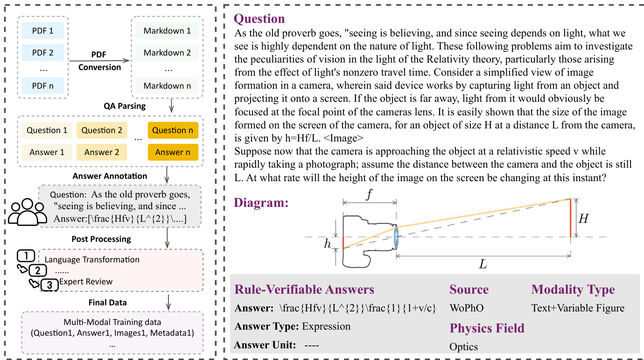Click the Question heading
The height and width of the screenshot is (360, 644).
[259, 19]
